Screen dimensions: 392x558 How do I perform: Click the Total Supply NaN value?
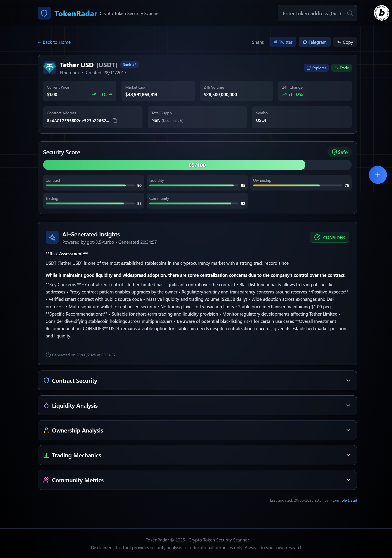(156, 120)
